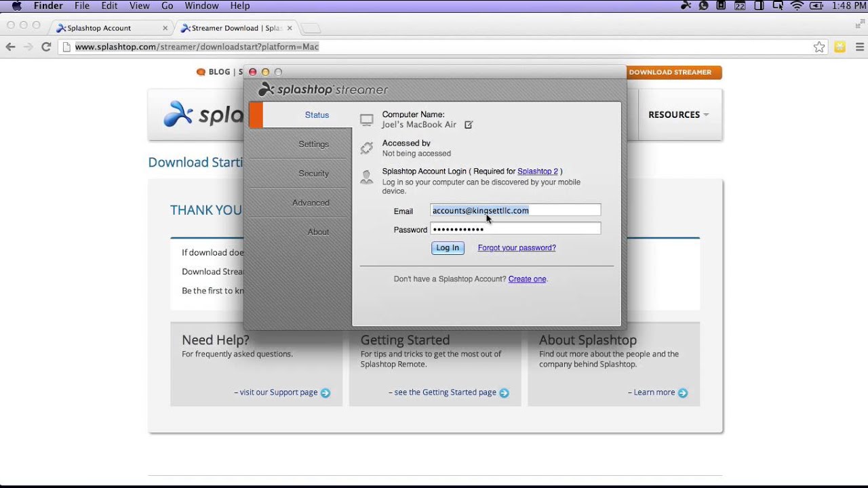
Task: Go back in Chrome browser
Action: [x=10, y=47]
